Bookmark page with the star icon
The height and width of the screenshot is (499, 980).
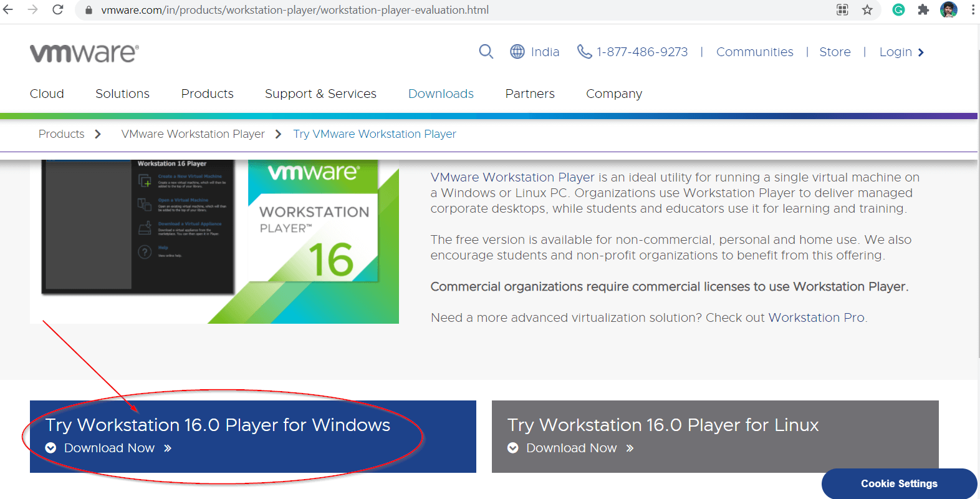(867, 10)
